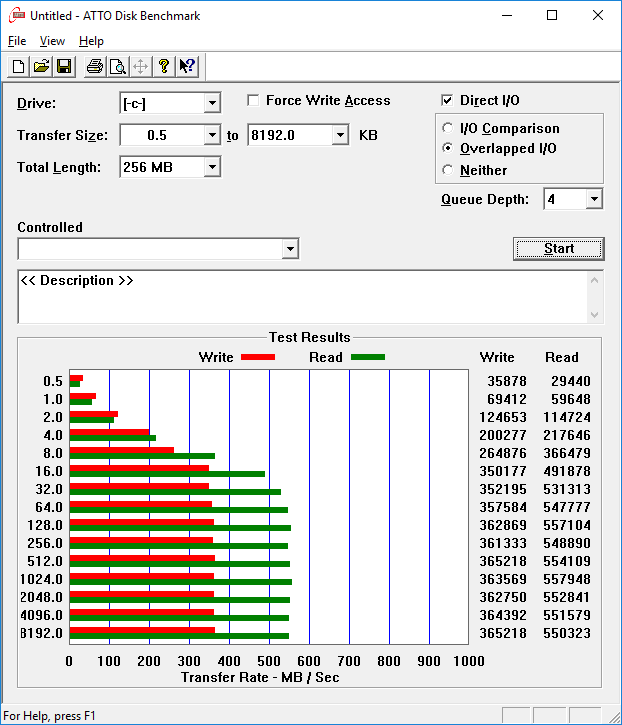Screen dimensions: 622x725
Task: Click the Print toolbar icon
Action: click(x=95, y=67)
